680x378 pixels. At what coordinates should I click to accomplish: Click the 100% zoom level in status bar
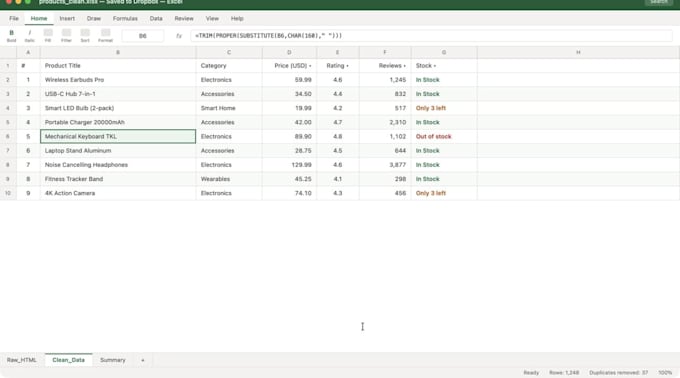[x=665, y=373]
